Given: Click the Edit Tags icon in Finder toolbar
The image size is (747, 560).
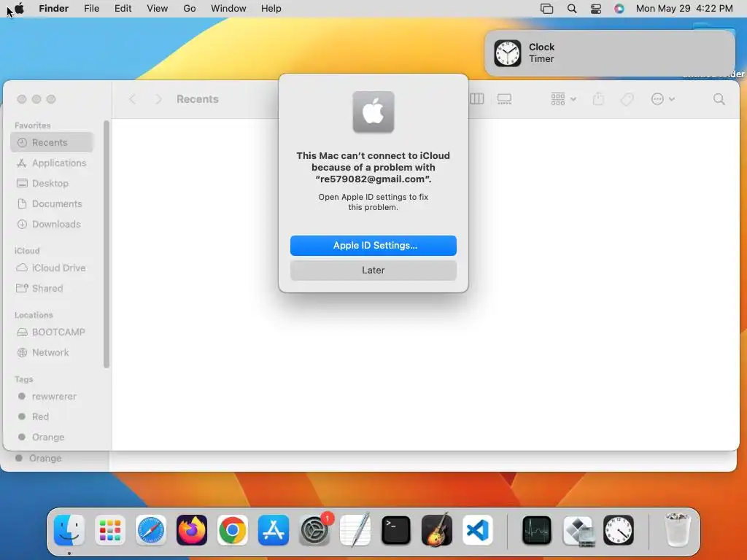Looking at the screenshot, I should (x=627, y=99).
